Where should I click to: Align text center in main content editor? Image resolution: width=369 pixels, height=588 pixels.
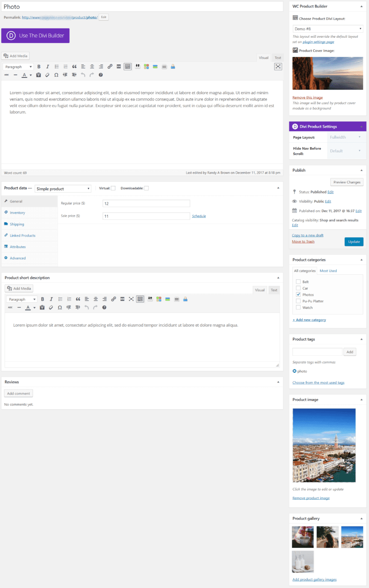tap(92, 67)
